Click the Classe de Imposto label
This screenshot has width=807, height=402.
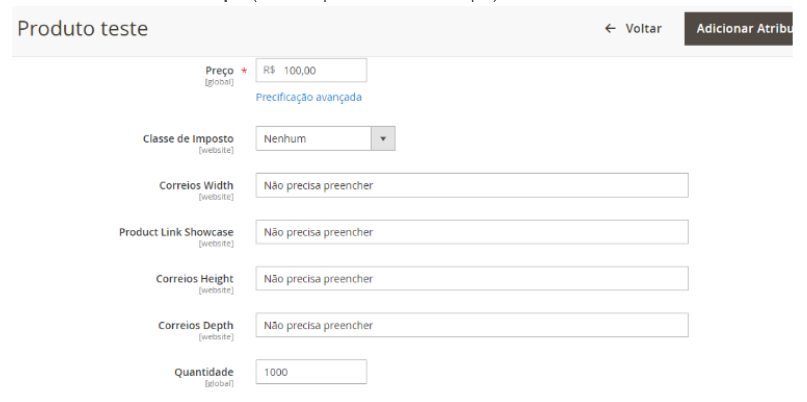[x=188, y=139]
